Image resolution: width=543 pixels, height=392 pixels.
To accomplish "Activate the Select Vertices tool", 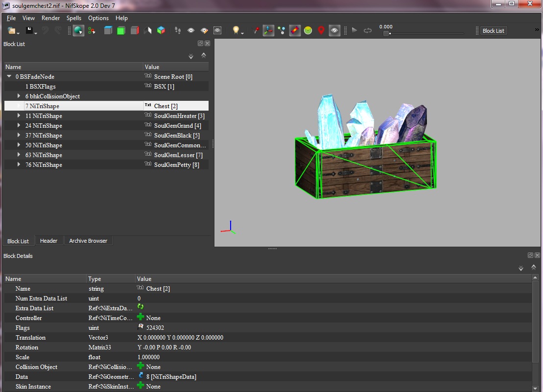I will tap(92, 31).
